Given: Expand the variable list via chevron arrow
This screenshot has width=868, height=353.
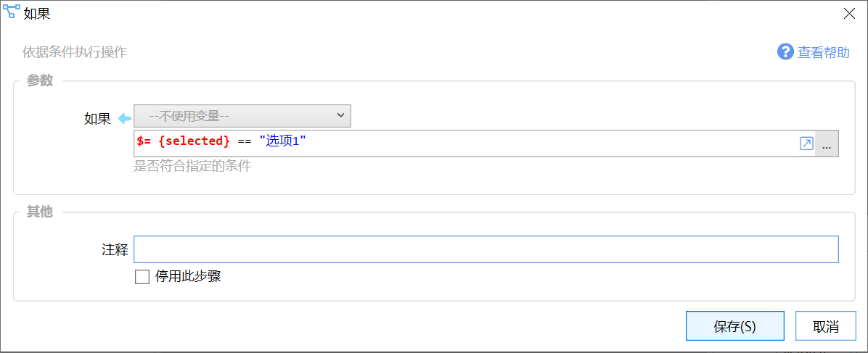Looking at the screenshot, I should click(340, 116).
